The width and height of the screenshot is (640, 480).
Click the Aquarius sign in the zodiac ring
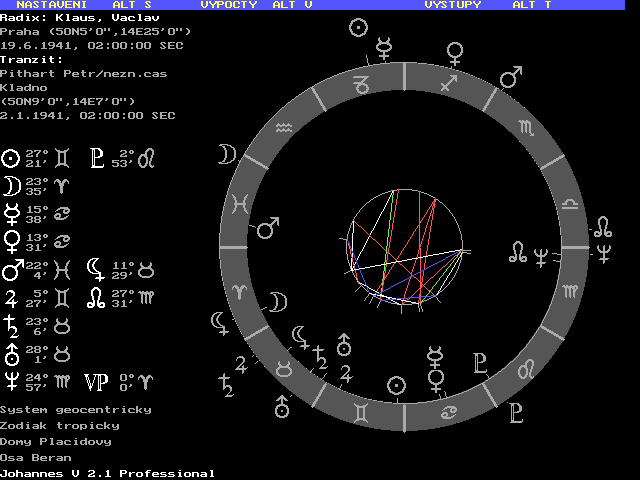pos(284,128)
